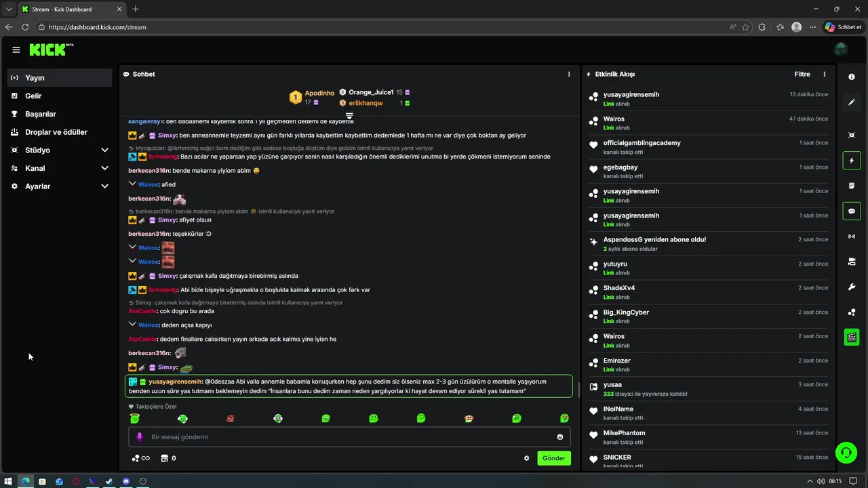Open chat settings gear next to Gönder
The image size is (868, 488).
tap(526, 458)
